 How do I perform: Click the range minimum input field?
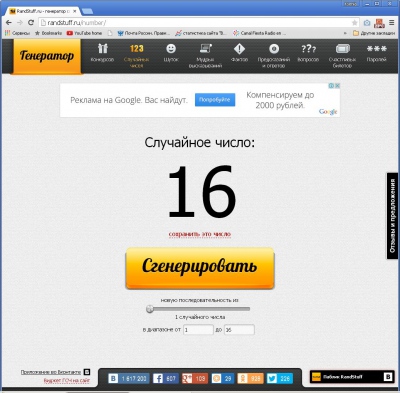click(198, 330)
